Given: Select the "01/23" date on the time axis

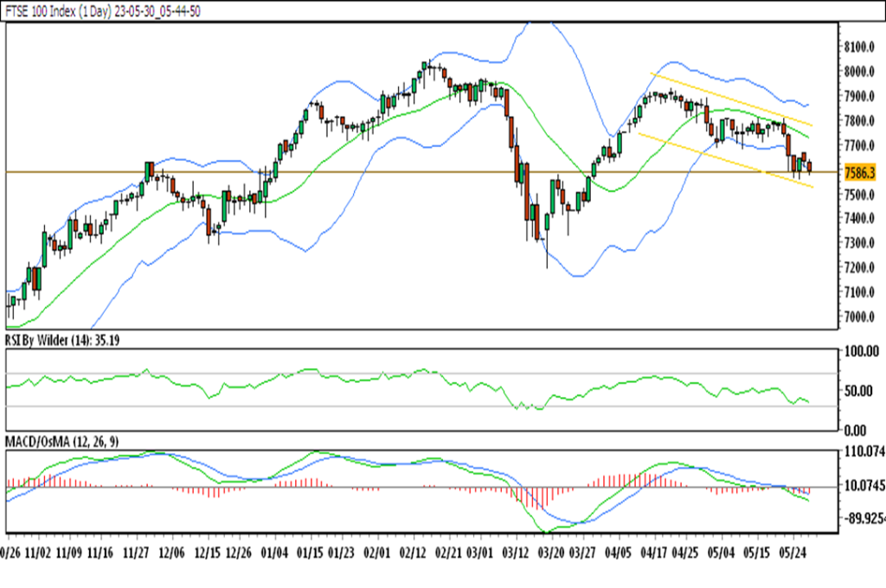Looking at the screenshot, I should [341, 553].
